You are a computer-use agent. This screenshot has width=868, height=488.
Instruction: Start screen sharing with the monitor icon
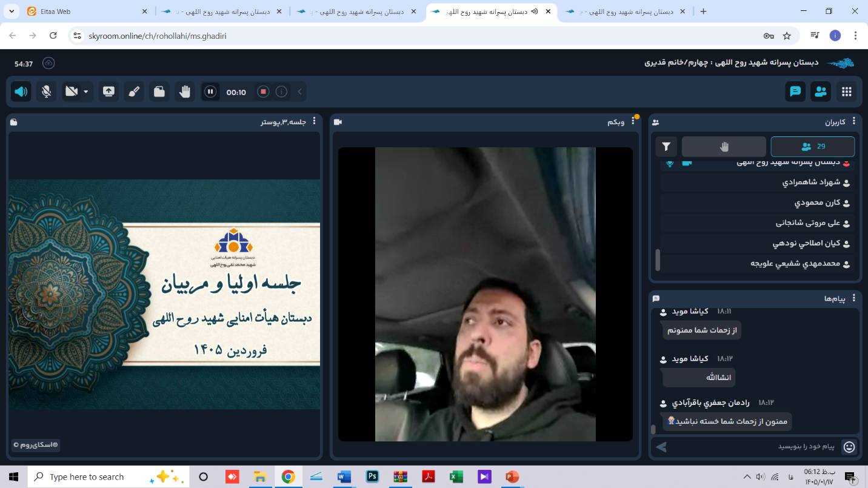coord(109,92)
